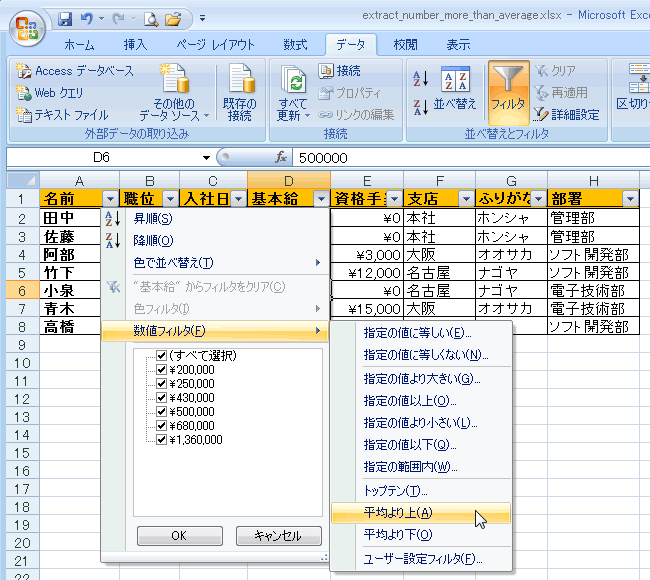This screenshot has height=580, width=650.
Task: Undo the last action
Action: (x=87, y=19)
